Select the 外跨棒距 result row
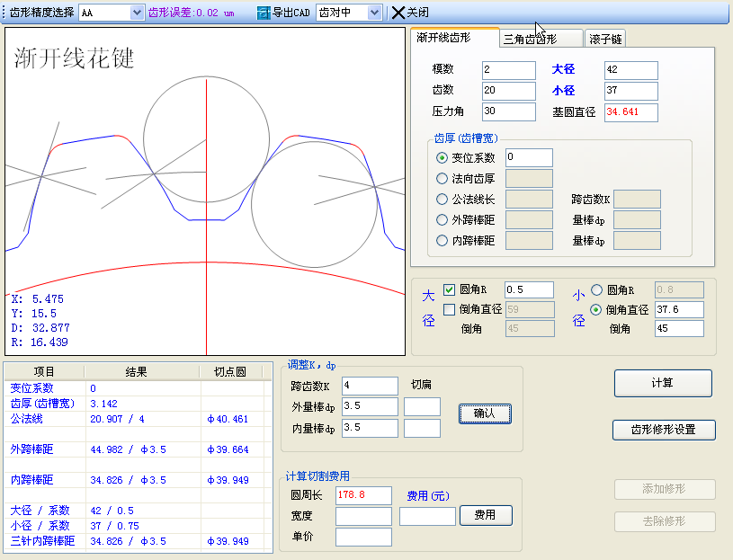This screenshot has height=560, width=733. pos(138,449)
